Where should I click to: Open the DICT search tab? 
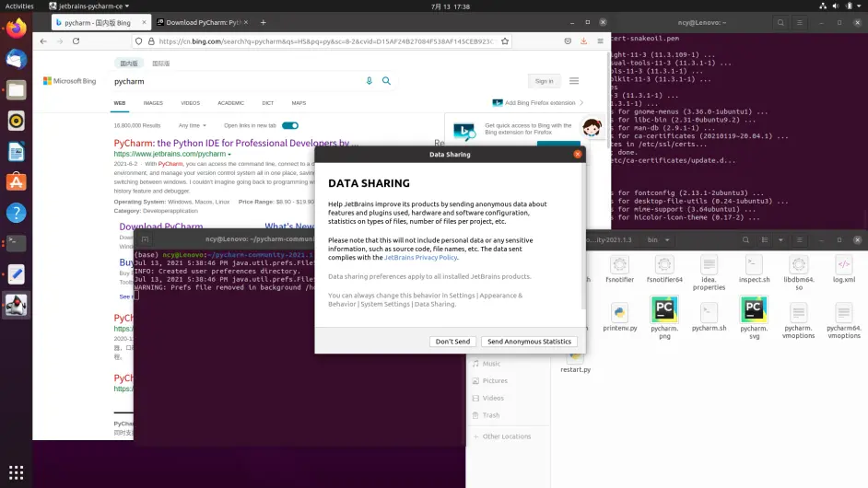pos(268,103)
